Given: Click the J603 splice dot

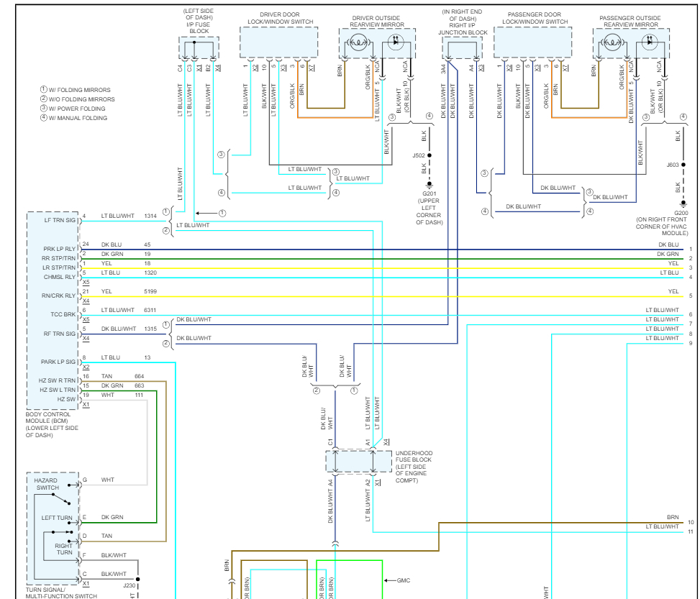Looking at the screenshot, I should (x=683, y=165).
